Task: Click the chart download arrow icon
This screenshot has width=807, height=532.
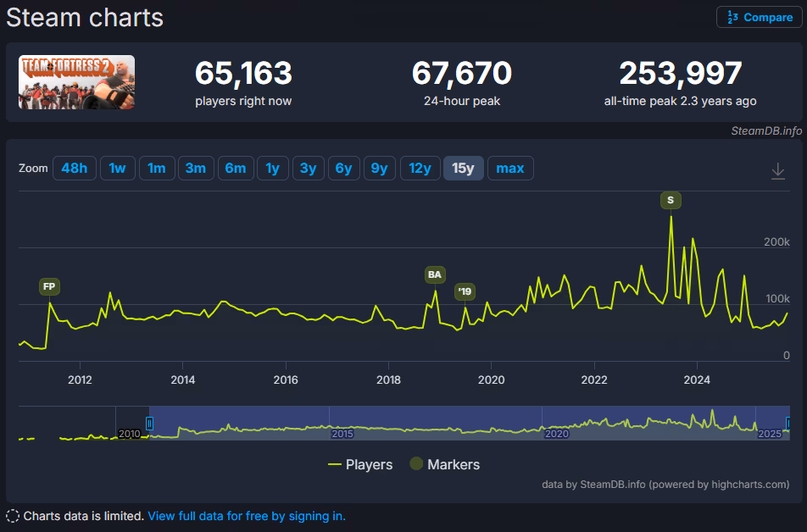Action: click(777, 171)
